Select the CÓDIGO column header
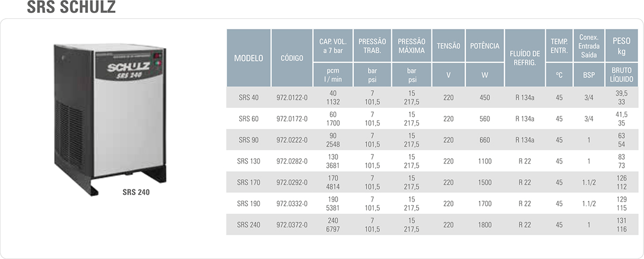The image size is (644, 259). (x=292, y=58)
